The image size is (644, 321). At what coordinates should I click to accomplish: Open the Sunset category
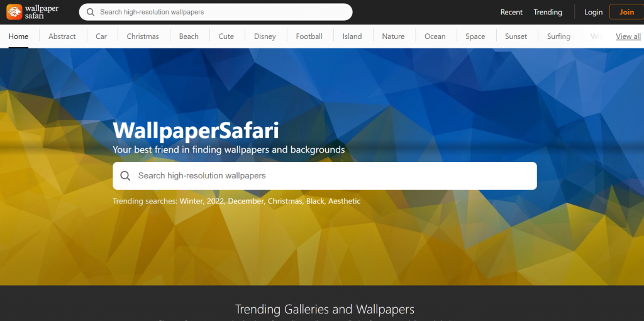click(516, 36)
